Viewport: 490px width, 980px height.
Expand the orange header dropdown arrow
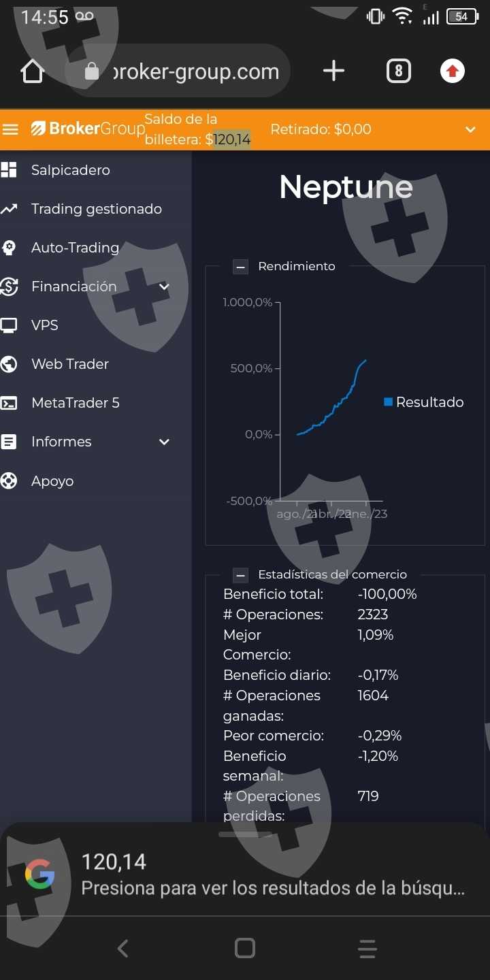[x=470, y=129]
